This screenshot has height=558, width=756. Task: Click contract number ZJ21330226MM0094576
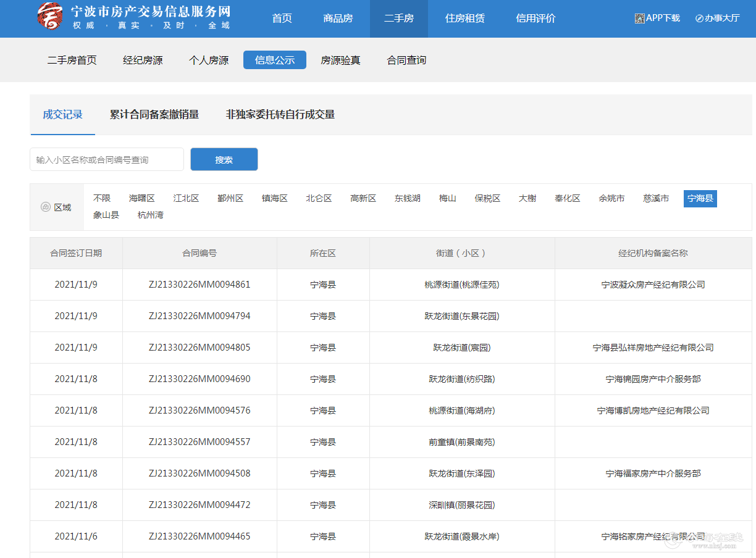(x=199, y=410)
